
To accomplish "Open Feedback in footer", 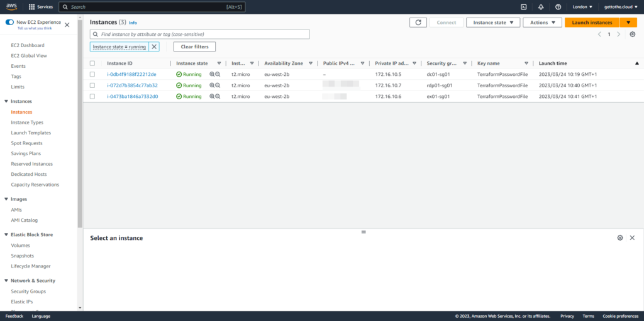I will coord(14,316).
